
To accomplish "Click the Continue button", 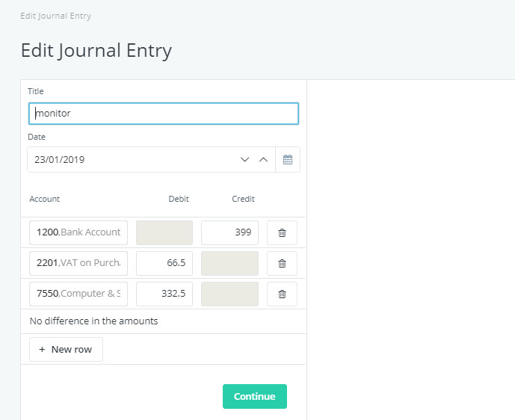I will pyautogui.click(x=254, y=397).
